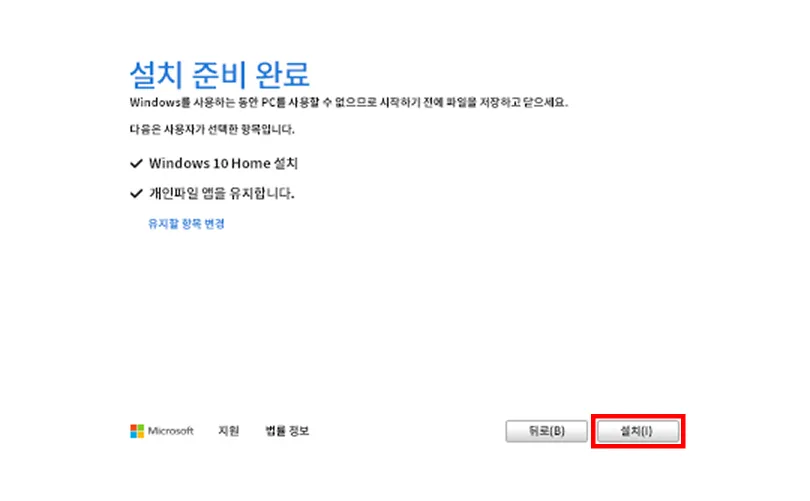
Task: Click the warning sentence about saving files
Action: pyautogui.click(x=355, y=103)
